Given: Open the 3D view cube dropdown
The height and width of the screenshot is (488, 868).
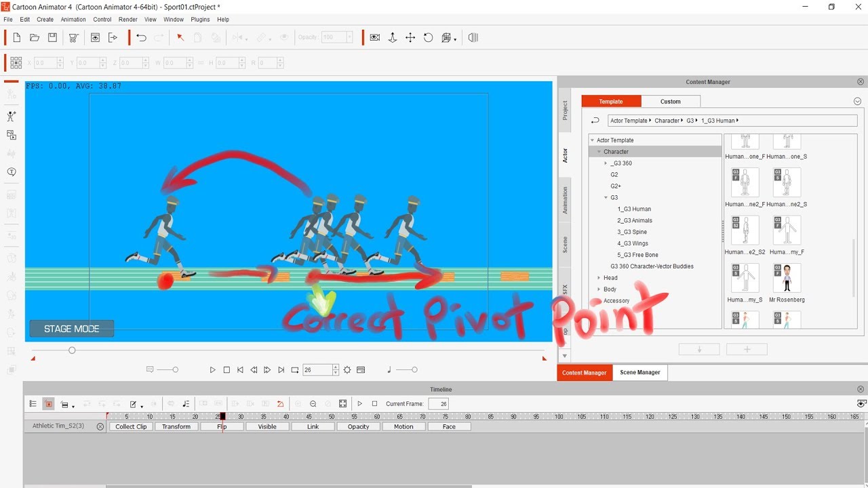Looking at the screenshot, I should [448, 38].
